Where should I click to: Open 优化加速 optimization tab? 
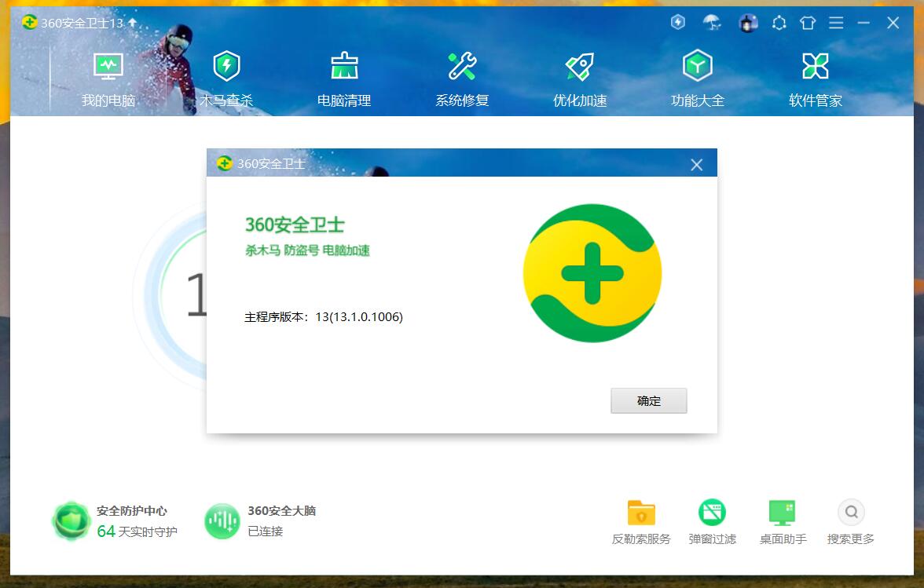pos(580,80)
